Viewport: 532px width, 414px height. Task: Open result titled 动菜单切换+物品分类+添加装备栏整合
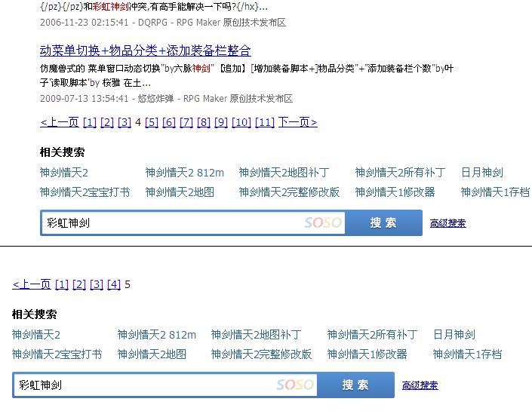pos(145,51)
